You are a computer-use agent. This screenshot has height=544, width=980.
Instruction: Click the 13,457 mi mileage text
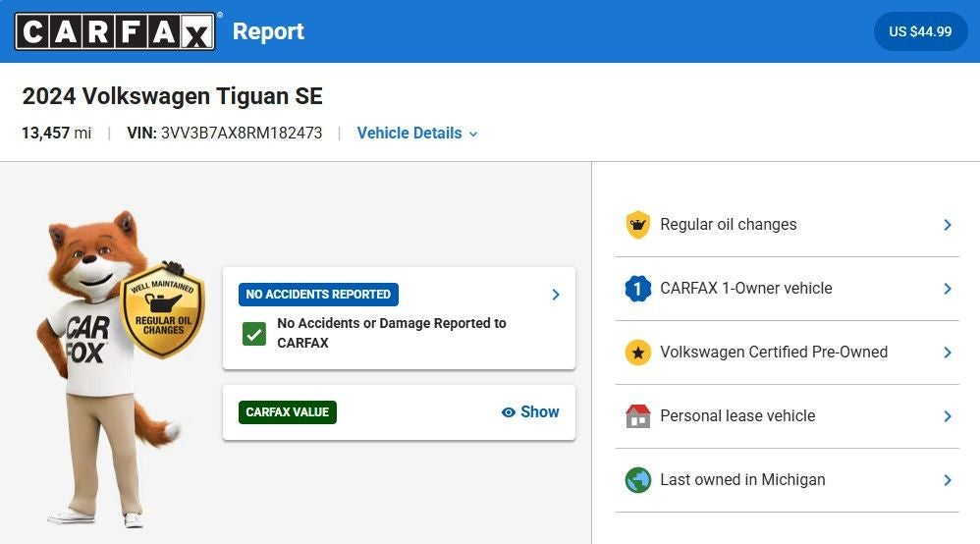point(56,134)
